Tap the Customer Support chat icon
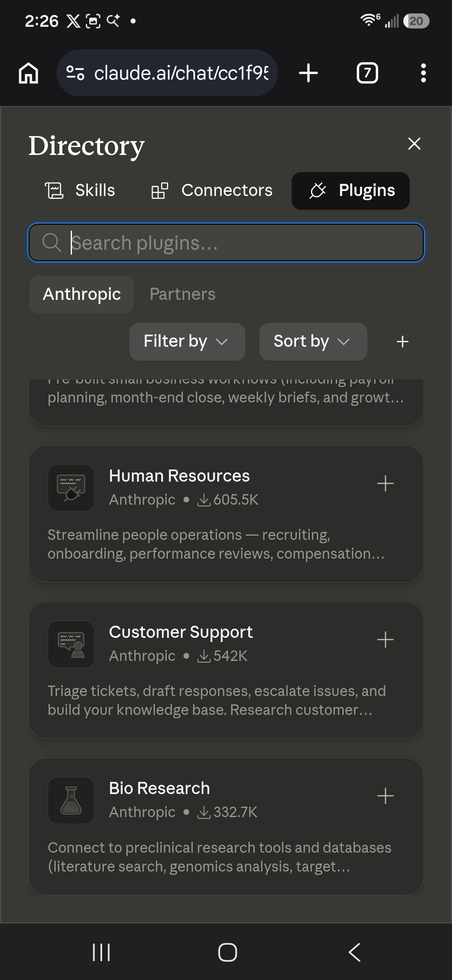Viewport: 452px width, 980px height. click(x=71, y=644)
